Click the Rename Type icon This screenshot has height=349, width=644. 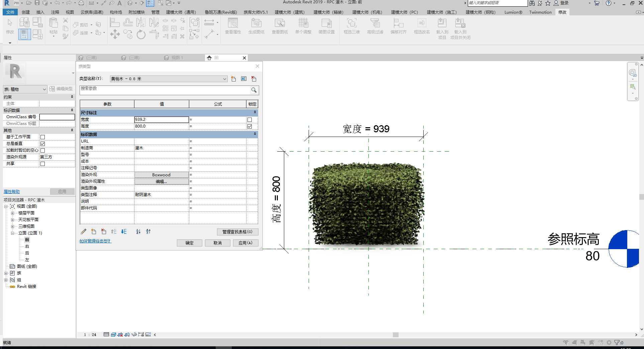pos(244,79)
